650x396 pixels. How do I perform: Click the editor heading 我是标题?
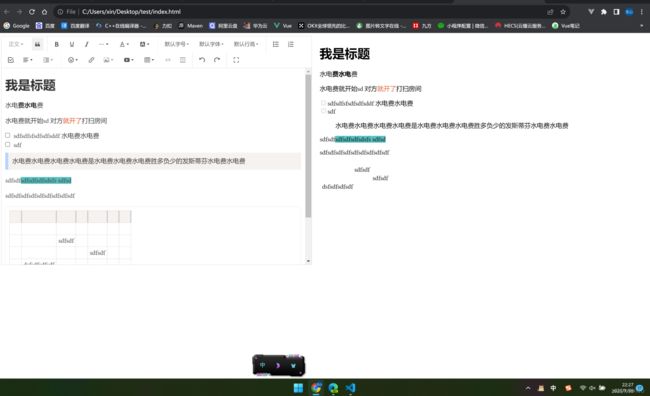pos(30,85)
